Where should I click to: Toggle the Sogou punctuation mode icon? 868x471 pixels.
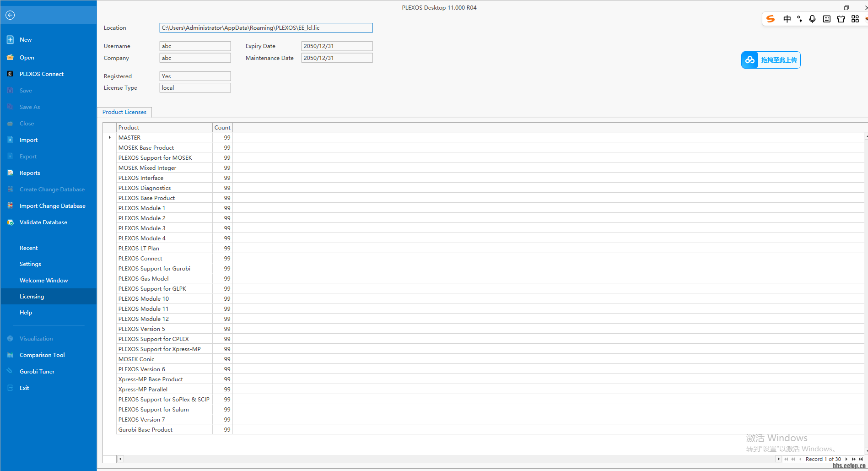(799, 19)
